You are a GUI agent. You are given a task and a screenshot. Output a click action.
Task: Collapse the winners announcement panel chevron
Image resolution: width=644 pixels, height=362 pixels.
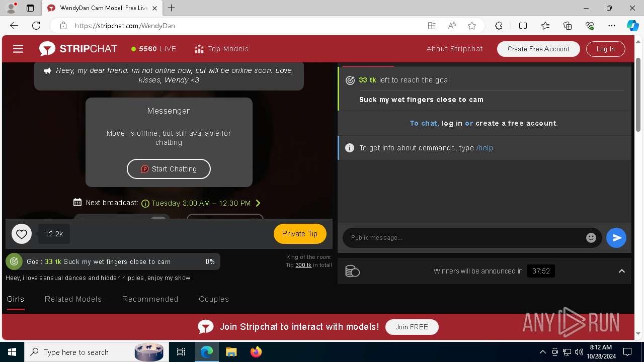tap(622, 271)
